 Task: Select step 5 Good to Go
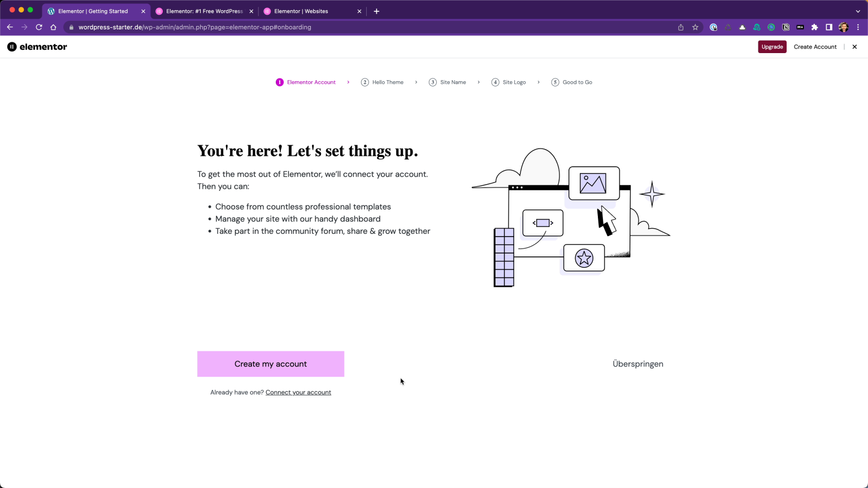pyautogui.click(x=571, y=82)
